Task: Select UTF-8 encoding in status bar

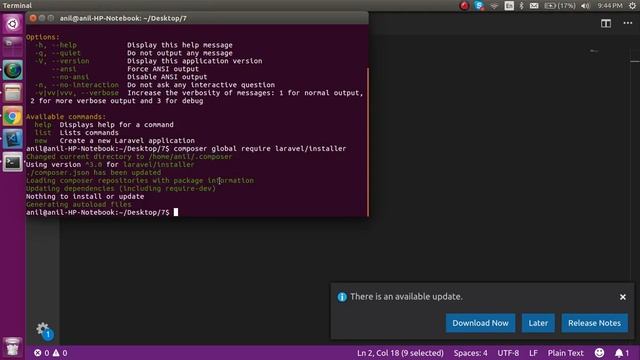Action: click(x=508, y=353)
